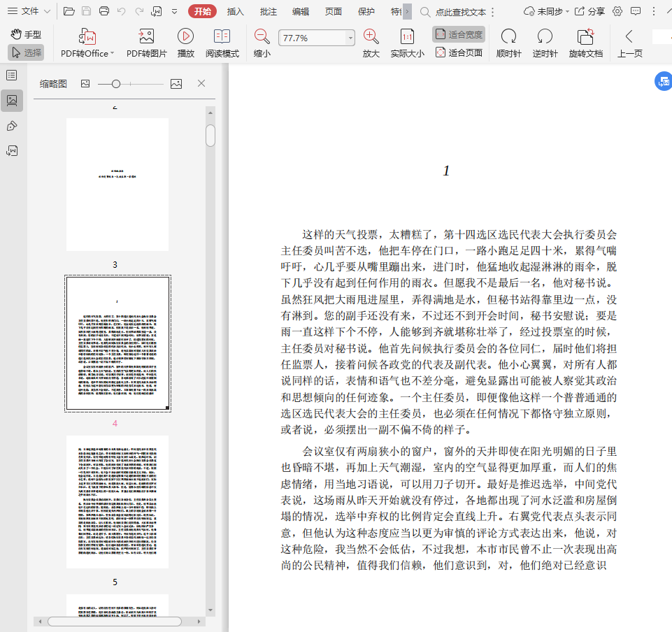Select the page 3 thumbnail
The width and height of the screenshot is (672, 632).
point(117,185)
